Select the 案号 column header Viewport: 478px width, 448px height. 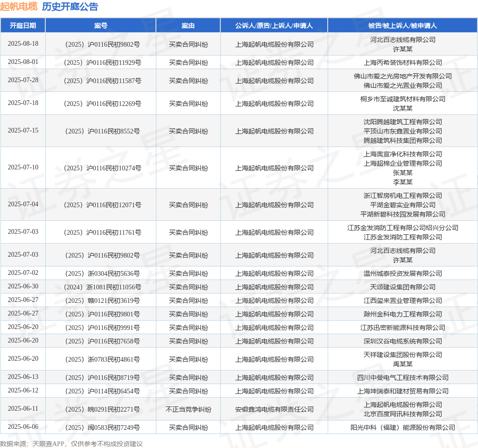coord(101,26)
